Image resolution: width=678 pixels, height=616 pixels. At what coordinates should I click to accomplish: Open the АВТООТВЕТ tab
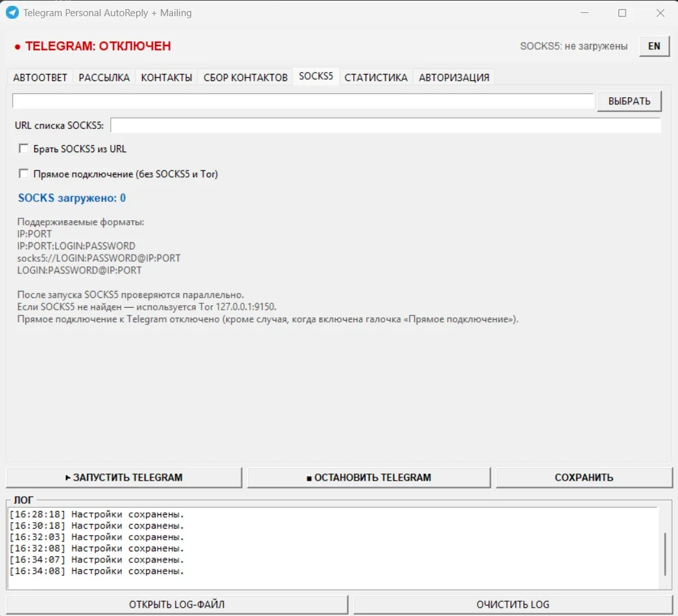pyautogui.click(x=40, y=77)
